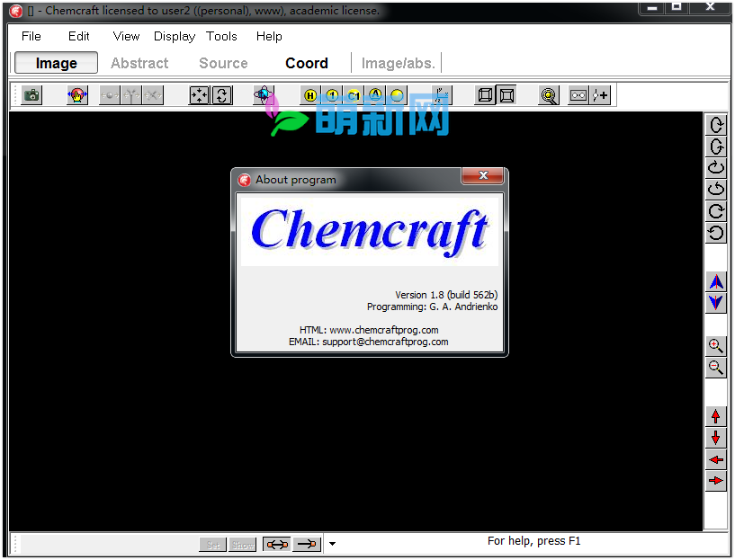Open the Display menu

click(x=175, y=37)
